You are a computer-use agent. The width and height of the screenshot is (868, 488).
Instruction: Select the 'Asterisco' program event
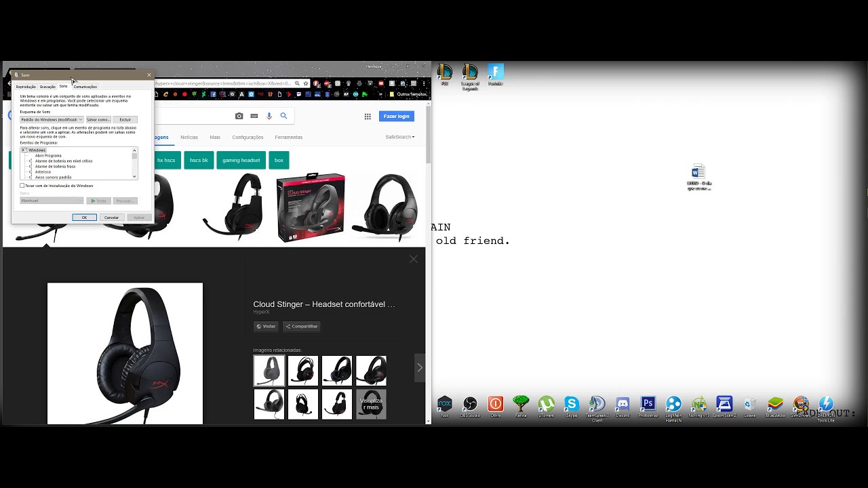(43, 171)
